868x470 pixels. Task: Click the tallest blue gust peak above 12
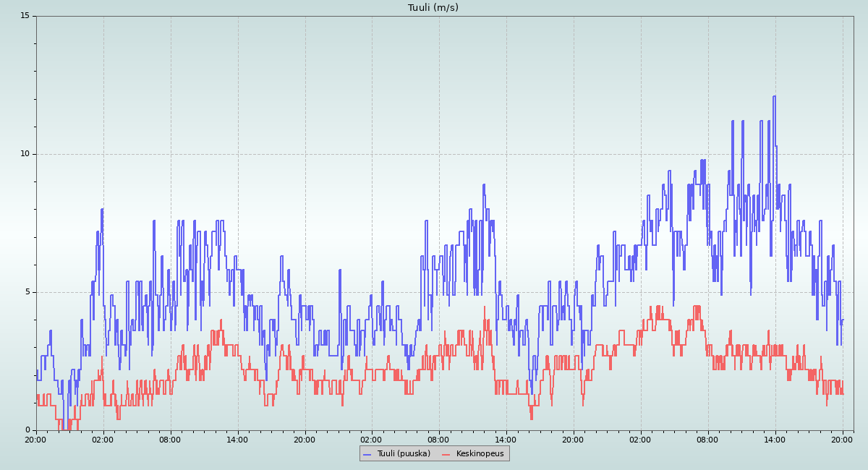pyautogui.click(x=774, y=96)
